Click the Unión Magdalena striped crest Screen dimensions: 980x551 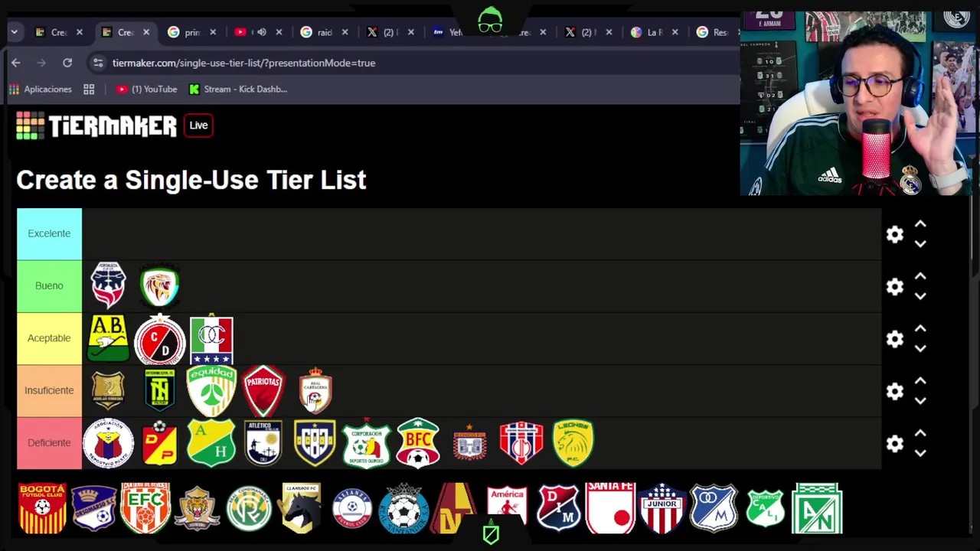point(521,443)
